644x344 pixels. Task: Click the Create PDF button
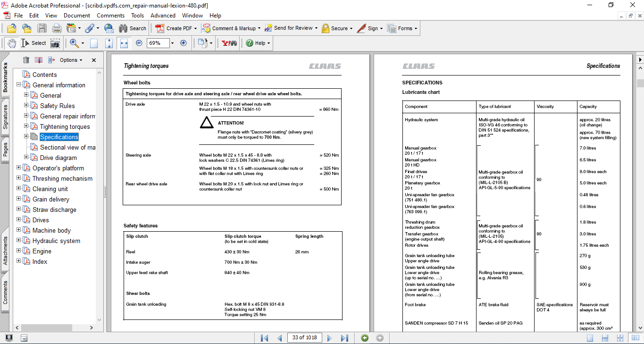174,28
